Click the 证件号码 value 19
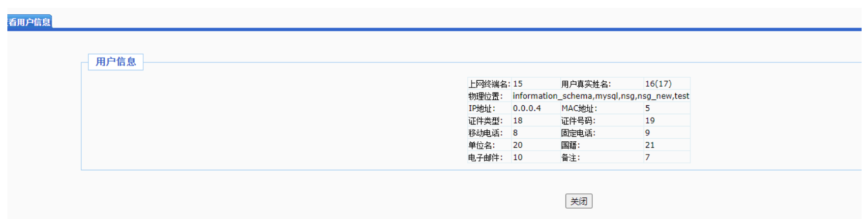 click(x=650, y=121)
